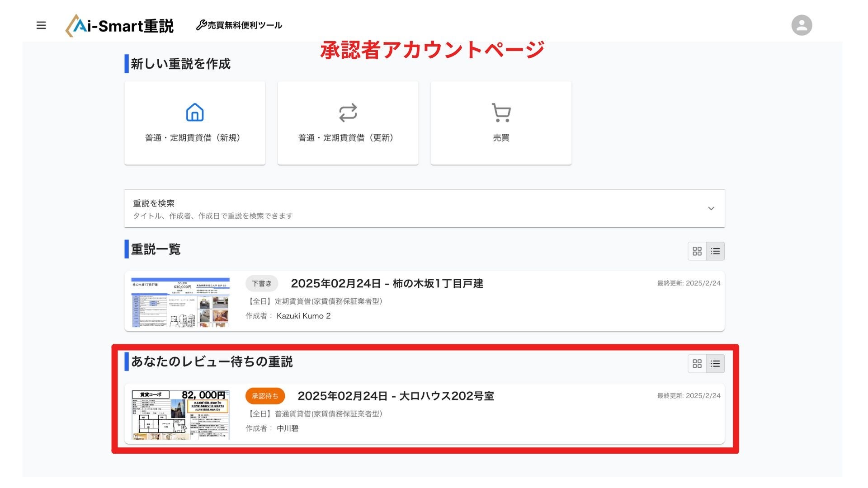Expand the 重説を検索 search panel chevron
This screenshot has height=488, width=868.
coord(711,208)
